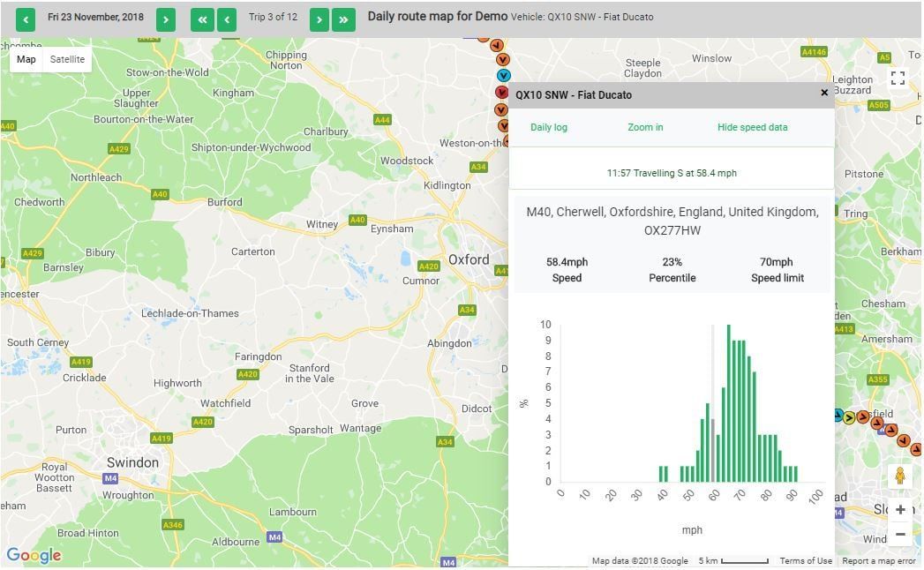Viewport: 924px width, 570px height.
Task: Click Report a map error link
Action: coord(878,561)
